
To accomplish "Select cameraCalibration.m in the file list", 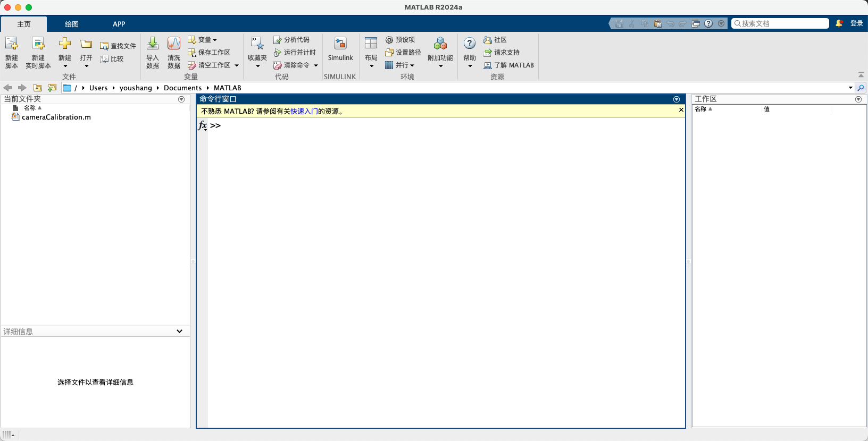I will (x=56, y=117).
